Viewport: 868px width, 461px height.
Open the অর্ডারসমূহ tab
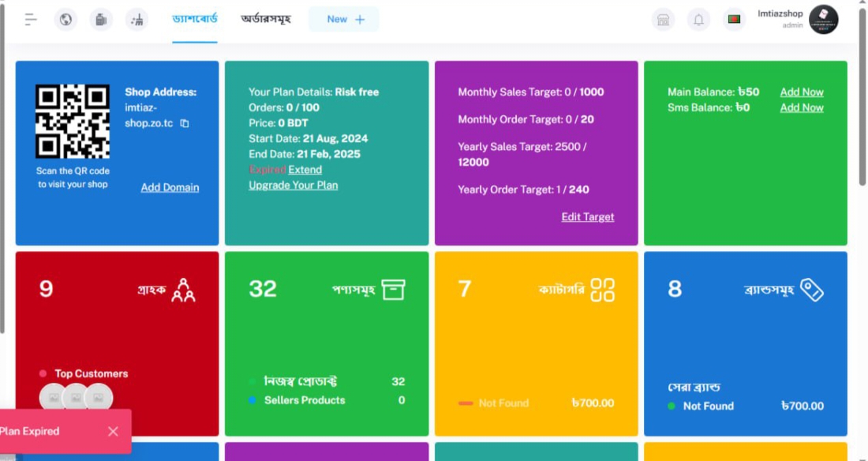[x=266, y=19]
